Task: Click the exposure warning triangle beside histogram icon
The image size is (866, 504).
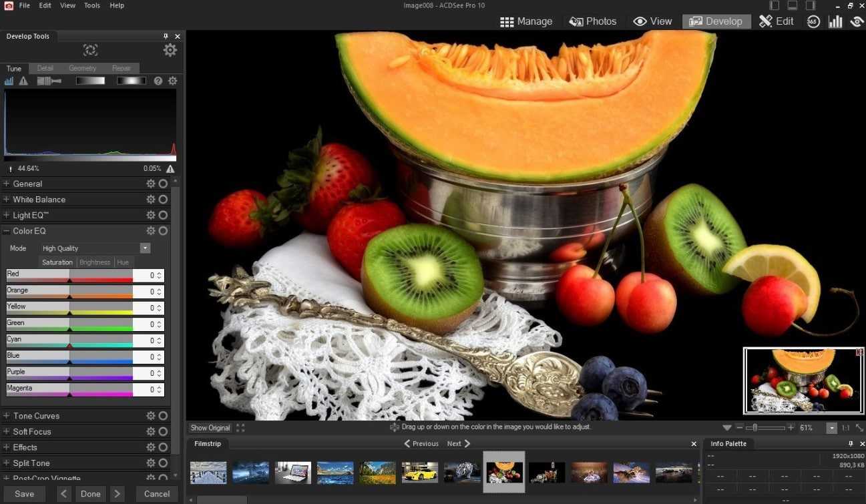Action: pos(23,81)
